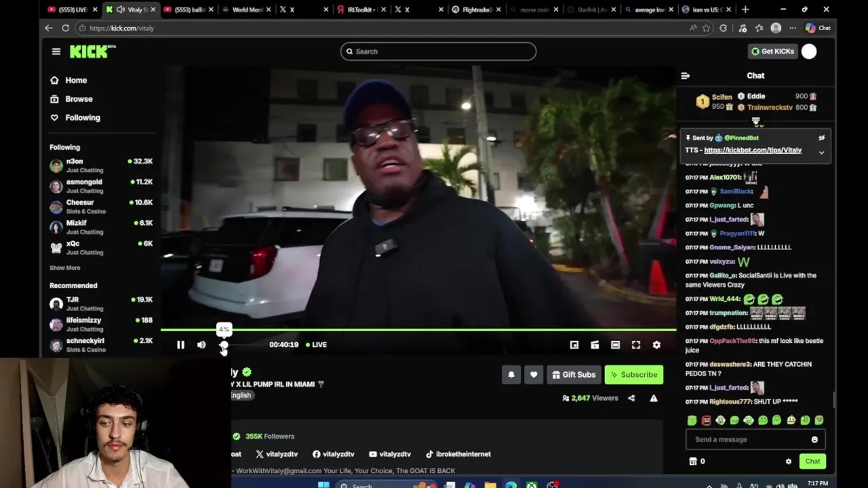The height and width of the screenshot is (488, 868).
Task: Toggle theater mode in the player
Action: coord(615,345)
